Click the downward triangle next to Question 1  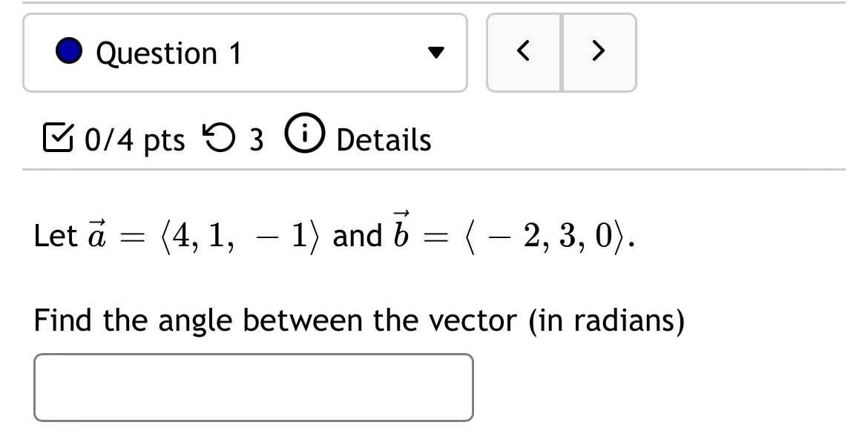point(438,52)
